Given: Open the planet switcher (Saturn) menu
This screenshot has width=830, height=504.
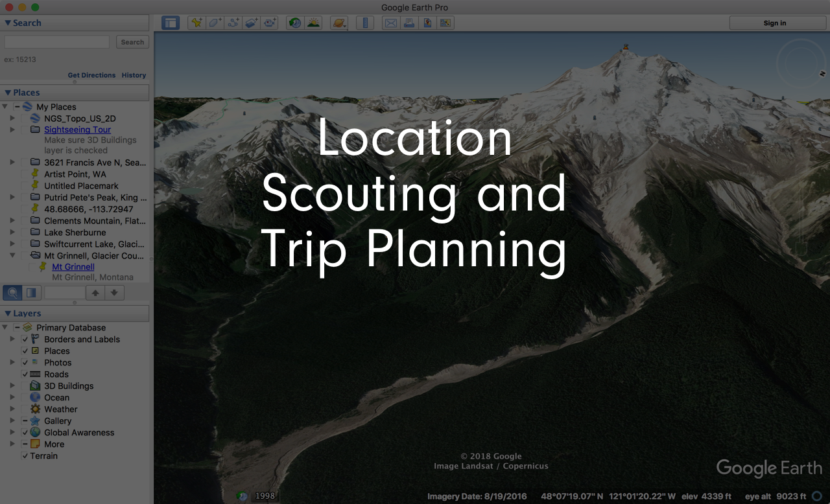Looking at the screenshot, I should coord(339,23).
